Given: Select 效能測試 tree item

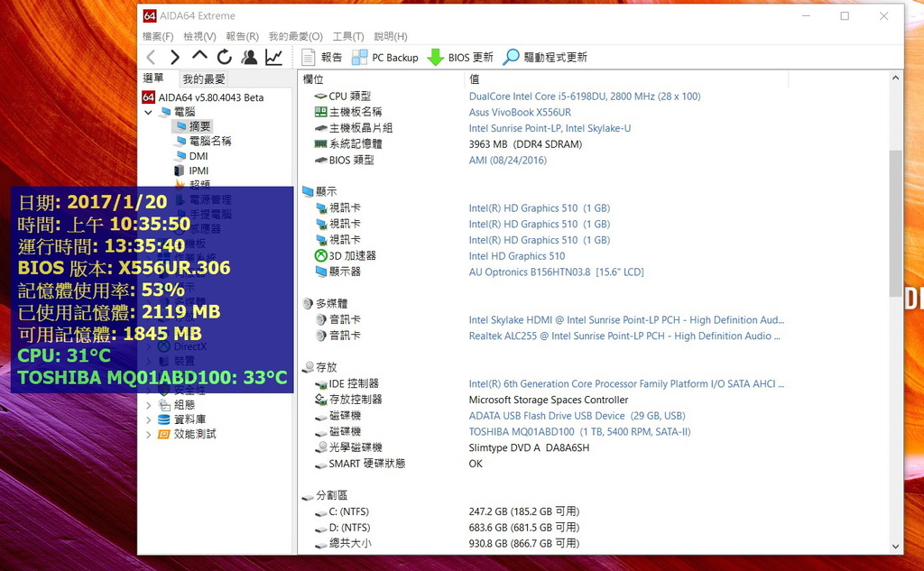Looking at the screenshot, I should [188, 434].
